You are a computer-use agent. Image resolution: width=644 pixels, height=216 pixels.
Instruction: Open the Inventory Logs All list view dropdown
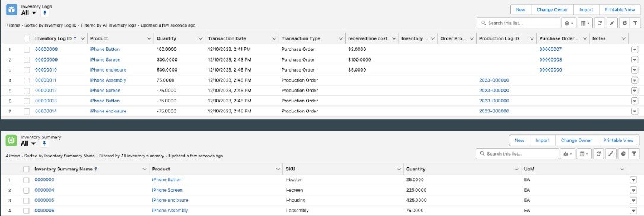click(x=34, y=13)
